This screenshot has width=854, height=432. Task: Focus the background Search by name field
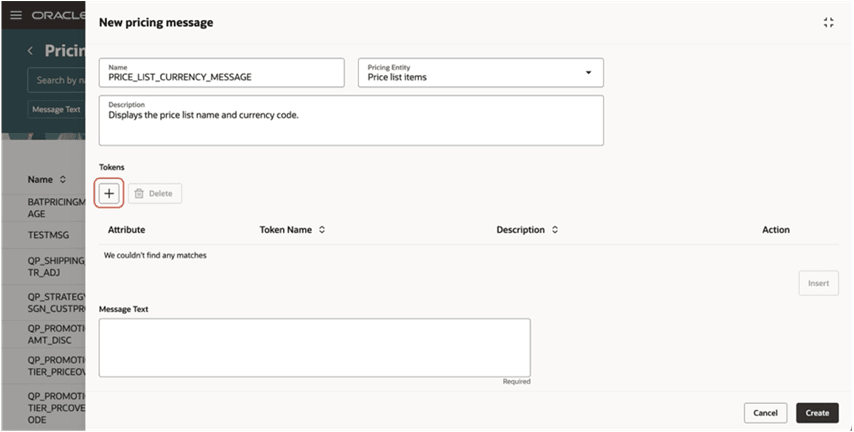tap(56, 80)
